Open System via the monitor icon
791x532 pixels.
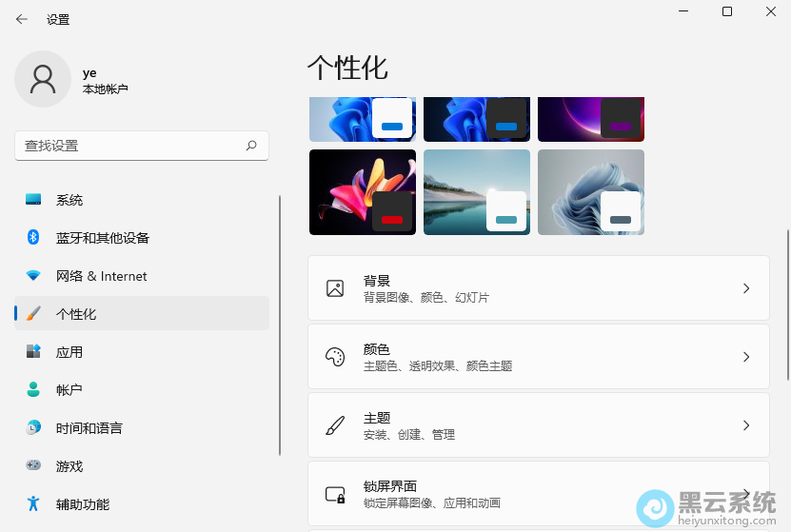33,200
